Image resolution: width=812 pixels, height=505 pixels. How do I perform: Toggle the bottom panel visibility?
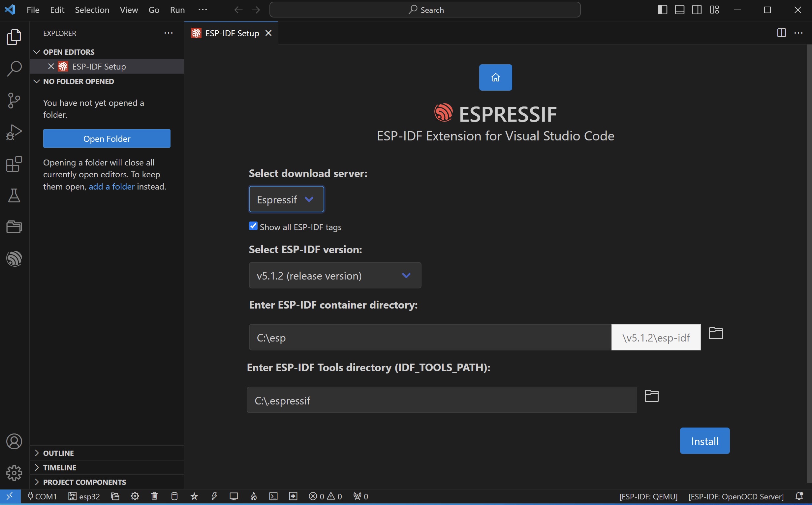pos(680,10)
